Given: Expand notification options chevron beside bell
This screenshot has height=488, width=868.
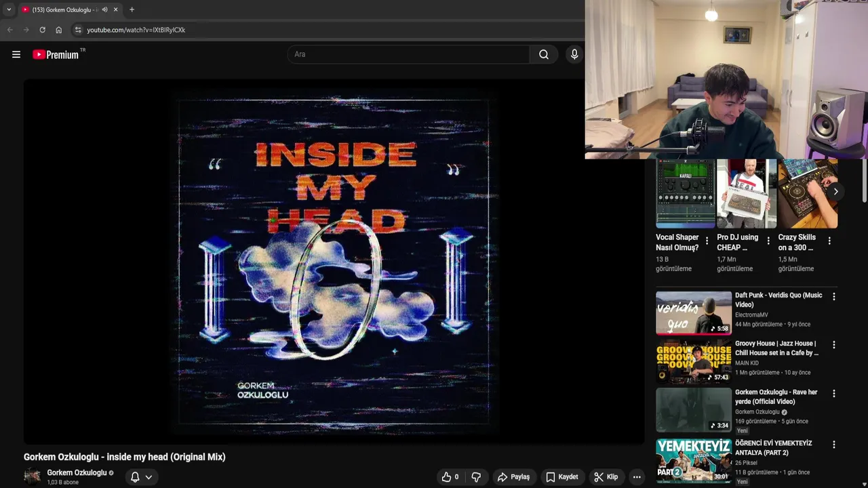Looking at the screenshot, I should 149,477.
